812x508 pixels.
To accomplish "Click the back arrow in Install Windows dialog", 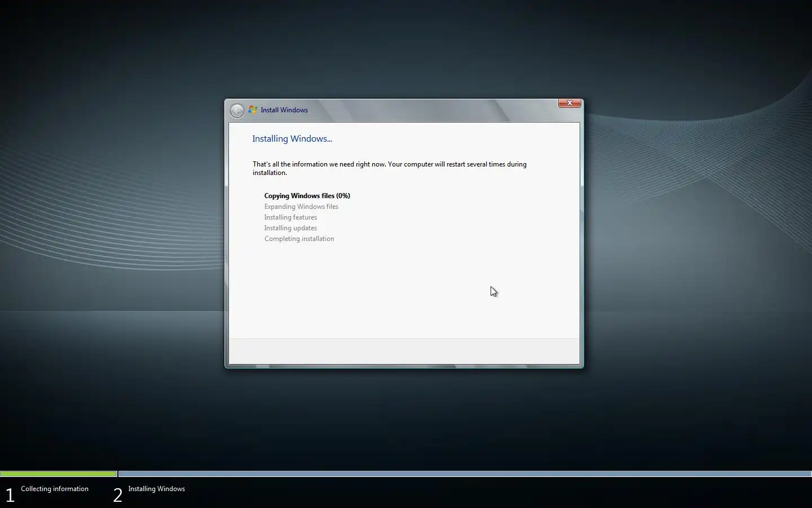I will click(x=237, y=110).
